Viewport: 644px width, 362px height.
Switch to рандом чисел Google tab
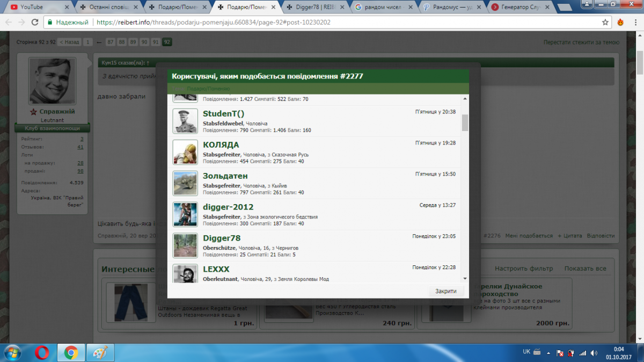(384, 7)
